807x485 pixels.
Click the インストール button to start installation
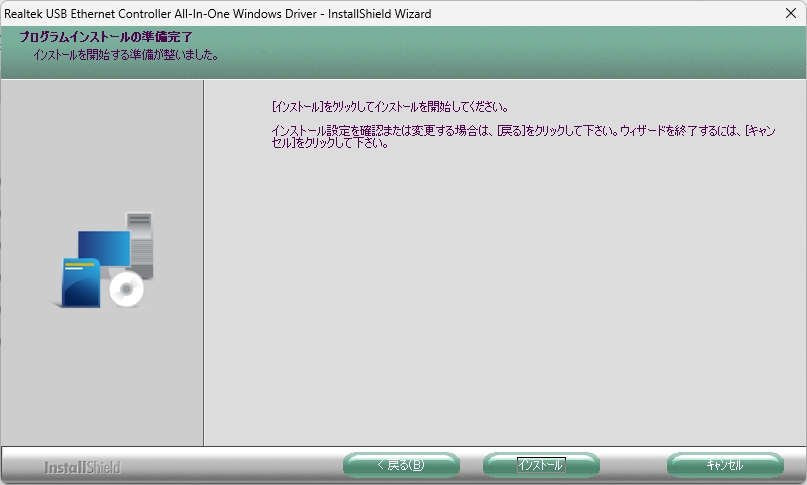coord(541,465)
